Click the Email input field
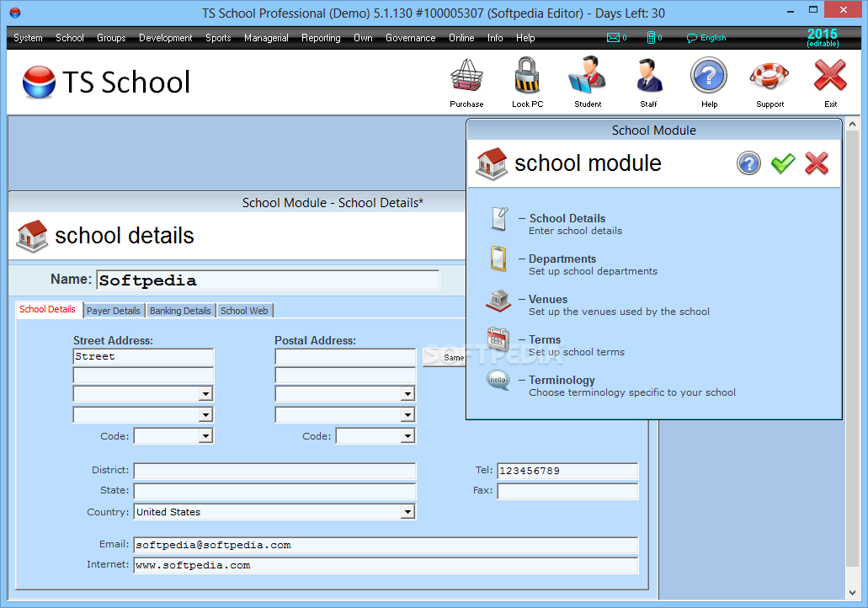Screen dimensions: 868x608 [x=386, y=545]
